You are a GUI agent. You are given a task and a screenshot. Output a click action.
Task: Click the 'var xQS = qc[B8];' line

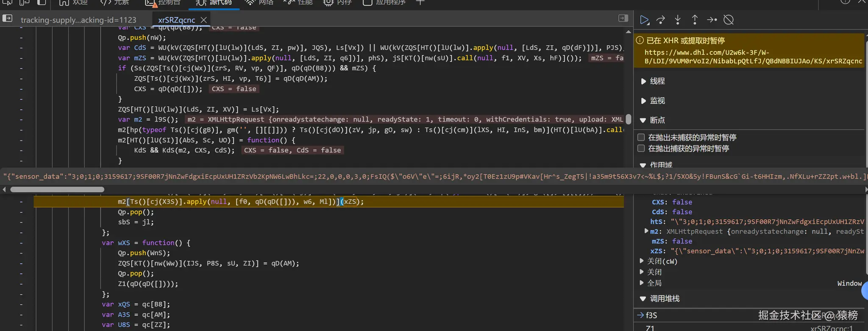click(x=136, y=304)
